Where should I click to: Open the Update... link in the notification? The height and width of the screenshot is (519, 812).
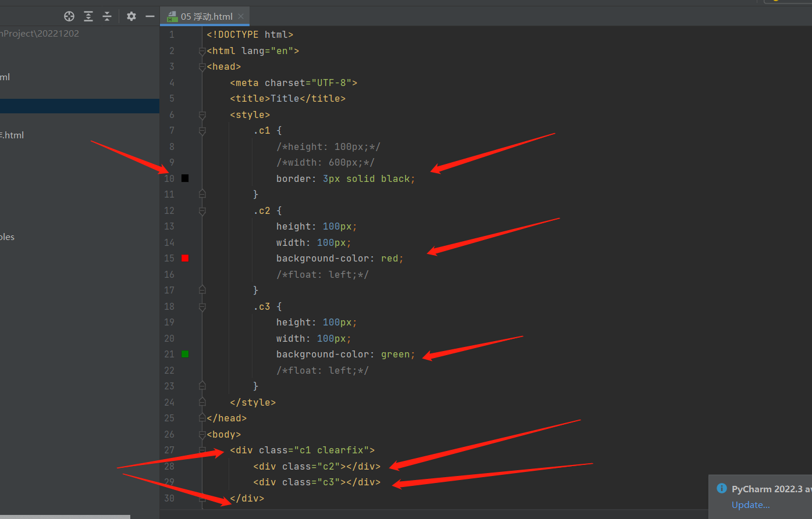pos(750,504)
